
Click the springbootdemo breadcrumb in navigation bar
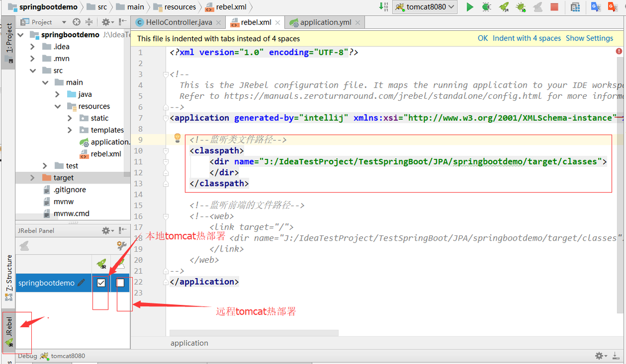tap(43, 7)
